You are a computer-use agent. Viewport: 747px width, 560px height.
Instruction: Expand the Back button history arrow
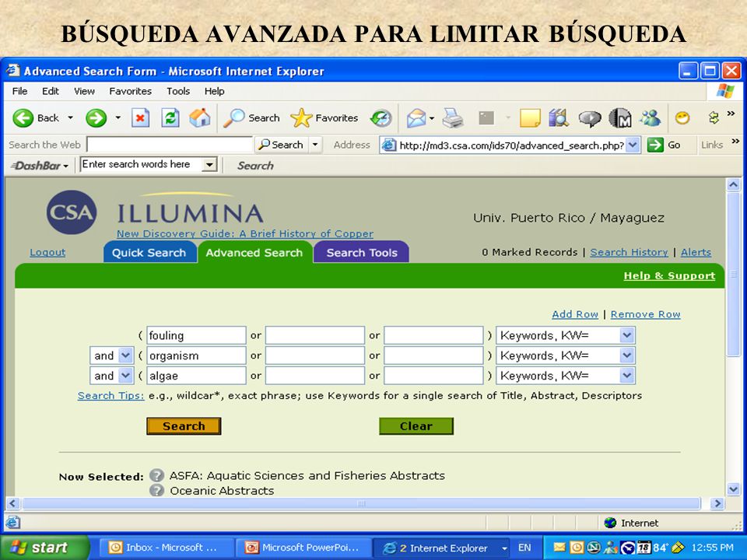tap(70, 117)
